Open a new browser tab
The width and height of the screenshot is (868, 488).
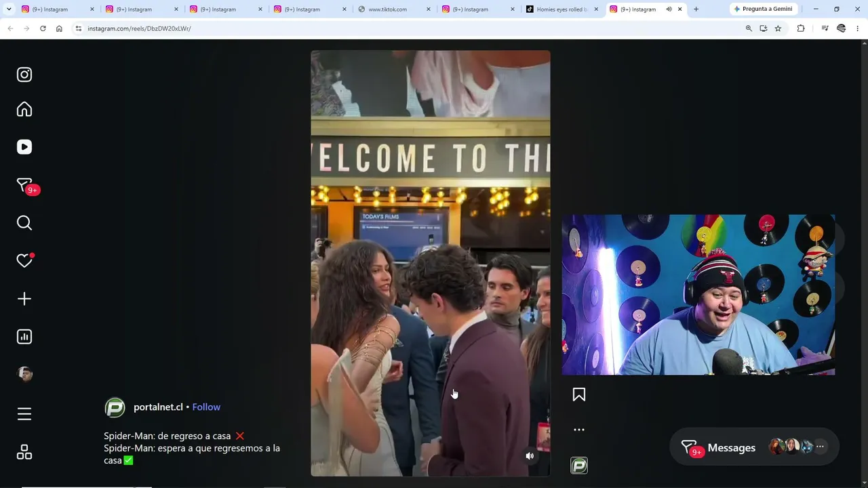[x=696, y=9]
